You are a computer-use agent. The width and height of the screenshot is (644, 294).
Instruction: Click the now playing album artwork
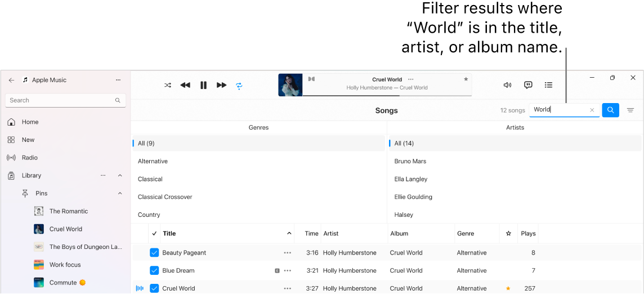[x=290, y=85]
